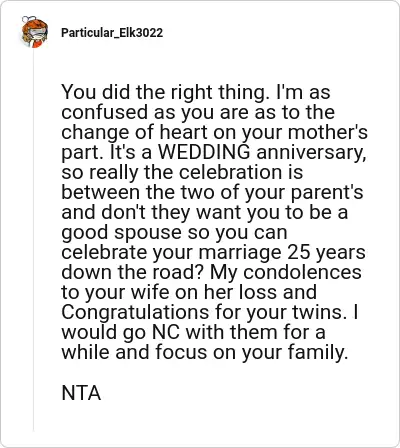Click the word 'Congratulations' in the comment
Image resolution: width=400 pixels, height=448 pixels.
(135, 313)
